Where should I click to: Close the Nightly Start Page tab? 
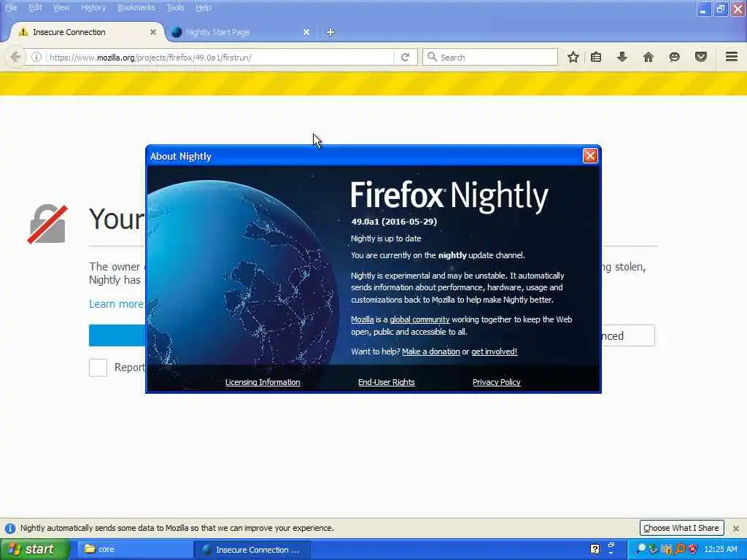306,32
